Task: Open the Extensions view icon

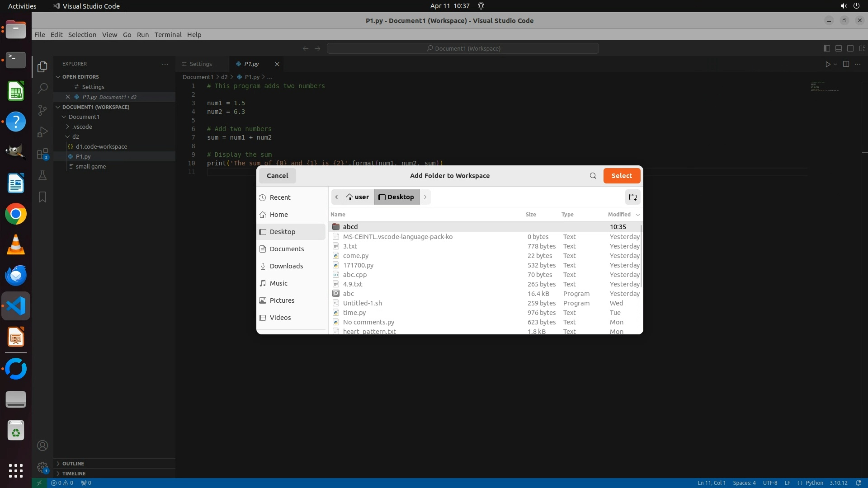Action: click(x=42, y=154)
